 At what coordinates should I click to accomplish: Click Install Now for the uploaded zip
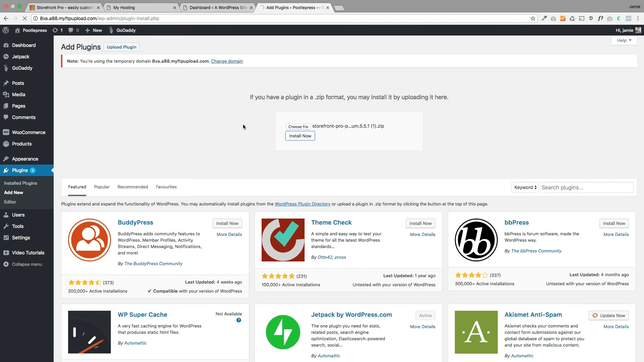[x=300, y=136]
